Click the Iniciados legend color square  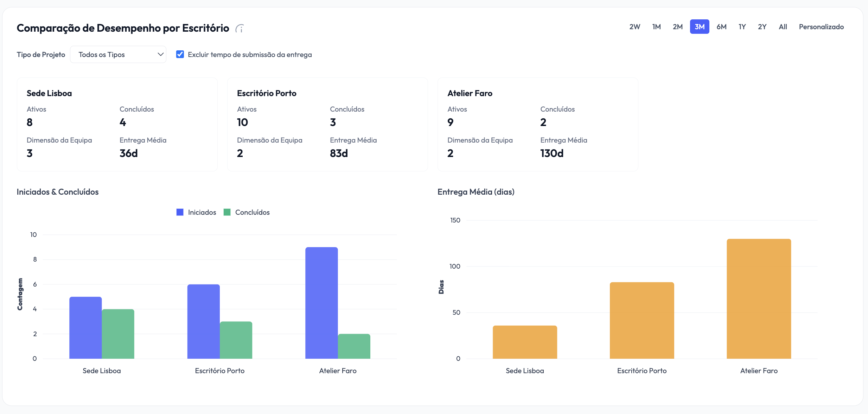pos(180,212)
